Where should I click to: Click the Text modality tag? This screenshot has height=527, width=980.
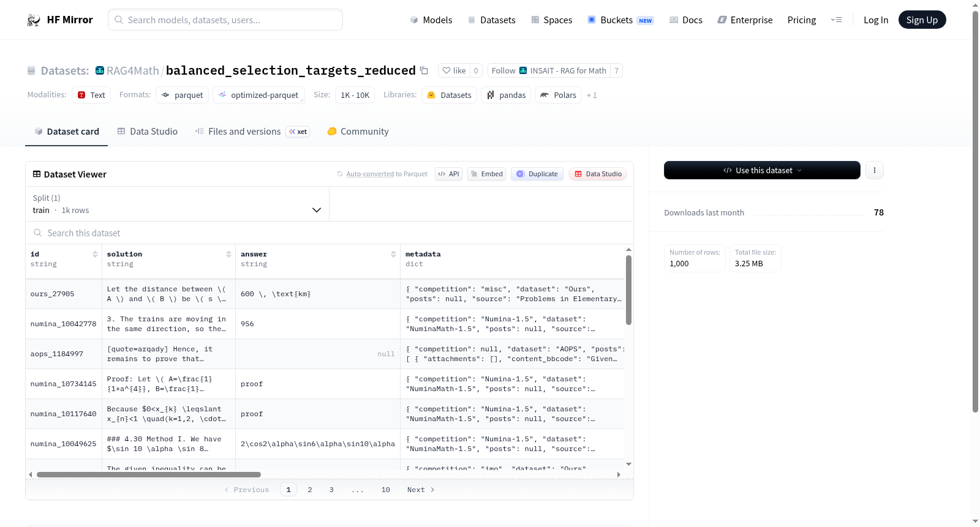[x=91, y=95]
